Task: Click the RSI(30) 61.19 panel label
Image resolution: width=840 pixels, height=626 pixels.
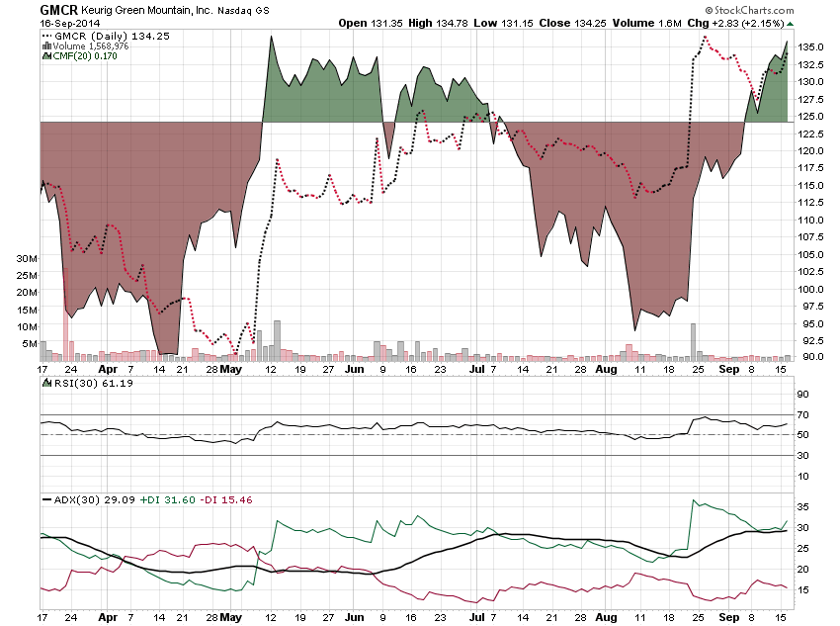Action: [x=93, y=383]
